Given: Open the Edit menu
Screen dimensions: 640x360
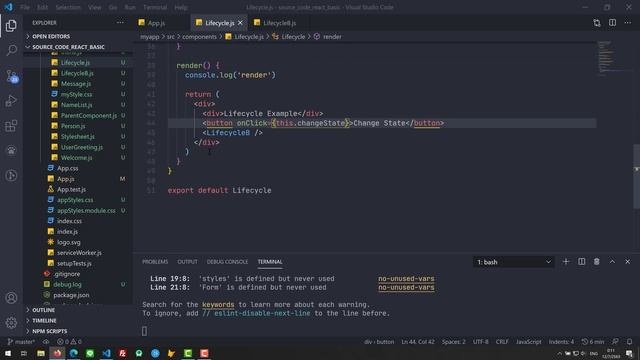Looking at the screenshot, I should click(42, 7).
